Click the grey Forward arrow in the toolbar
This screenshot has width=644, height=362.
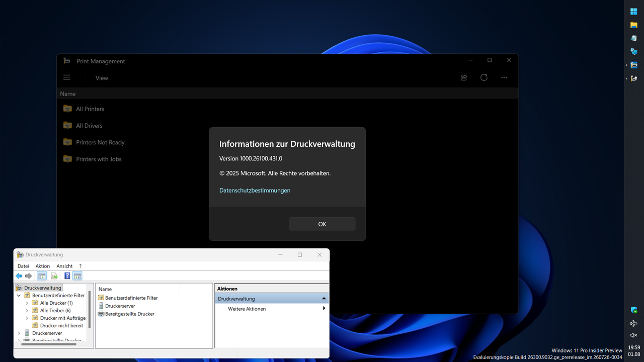point(29,276)
